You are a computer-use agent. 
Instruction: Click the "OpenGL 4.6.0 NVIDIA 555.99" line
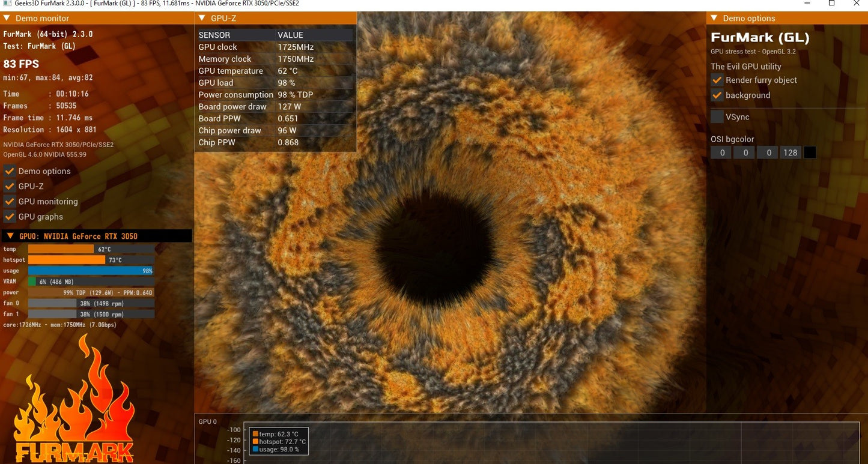pos(45,154)
